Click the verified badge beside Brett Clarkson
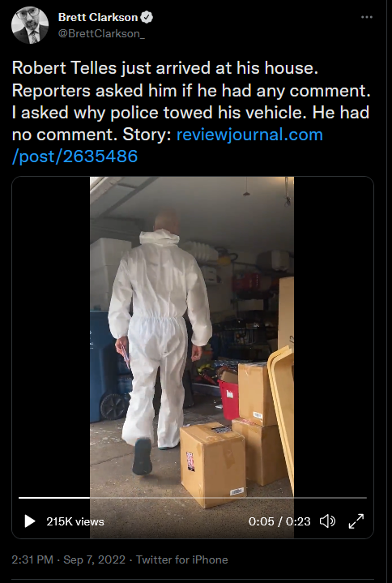392x583 pixels. [x=147, y=17]
